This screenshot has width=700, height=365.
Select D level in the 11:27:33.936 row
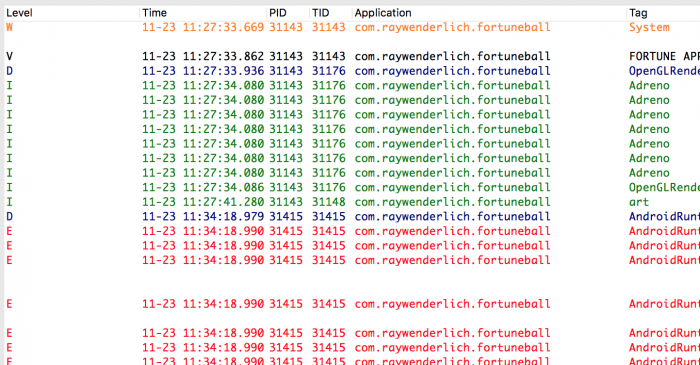tap(9, 71)
